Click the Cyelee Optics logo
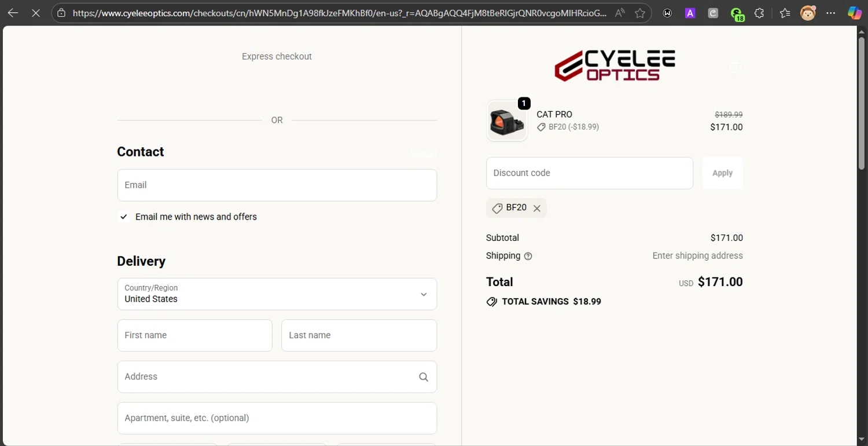 click(615, 65)
